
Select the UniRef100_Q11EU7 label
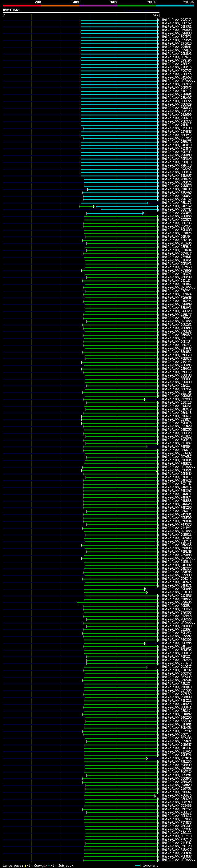click(x=176, y=843)
